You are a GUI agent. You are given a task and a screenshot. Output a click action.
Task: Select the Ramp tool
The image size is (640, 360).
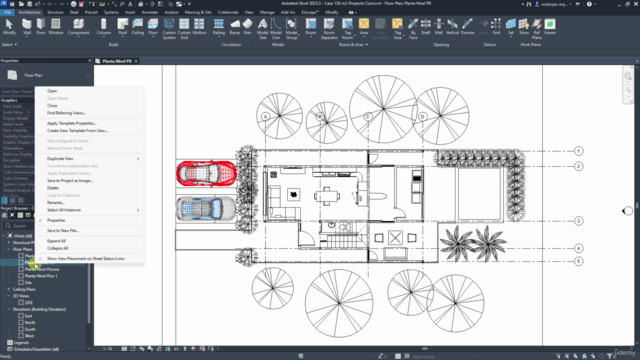(x=235, y=27)
